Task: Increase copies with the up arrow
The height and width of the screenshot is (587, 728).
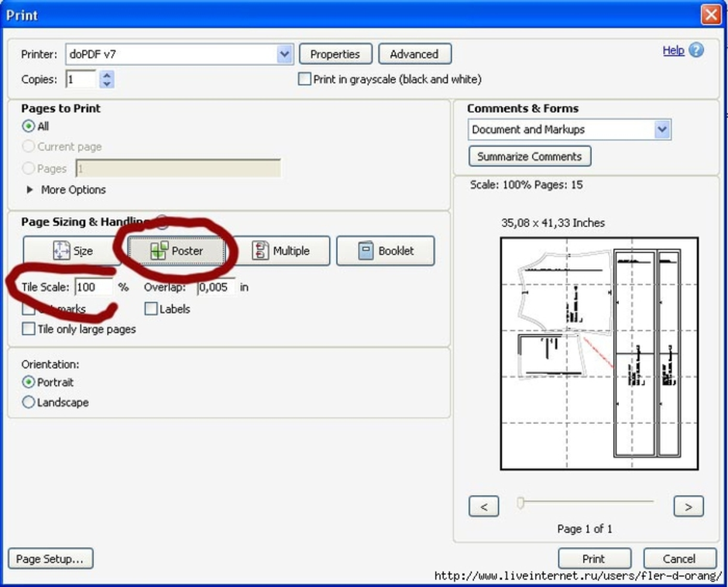Action: coord(107,74)
